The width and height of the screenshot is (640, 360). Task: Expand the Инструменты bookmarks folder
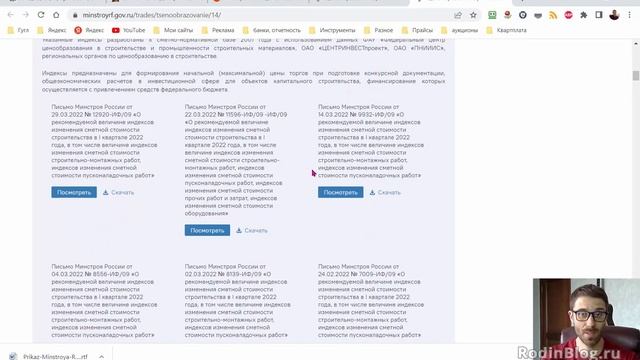[332, 30]
